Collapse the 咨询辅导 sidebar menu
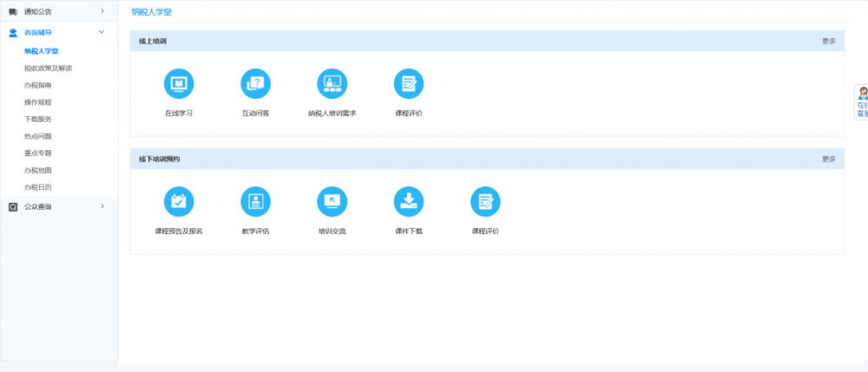Viewport: 868px width, 372px height. click(x=59, y=33)
